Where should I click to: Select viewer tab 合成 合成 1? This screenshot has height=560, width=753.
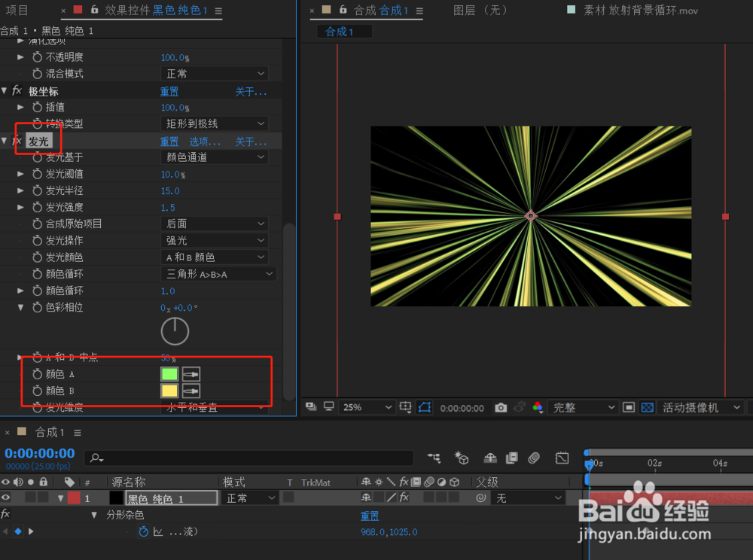point(381,11)
